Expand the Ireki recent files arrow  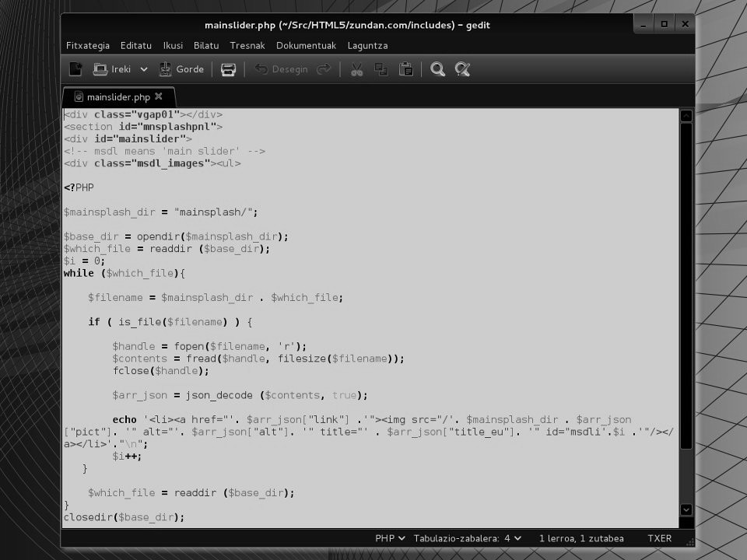144,69
